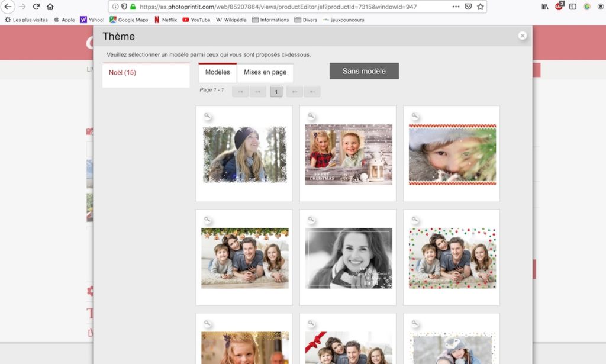Open the browser home page

tap(50, 7)
